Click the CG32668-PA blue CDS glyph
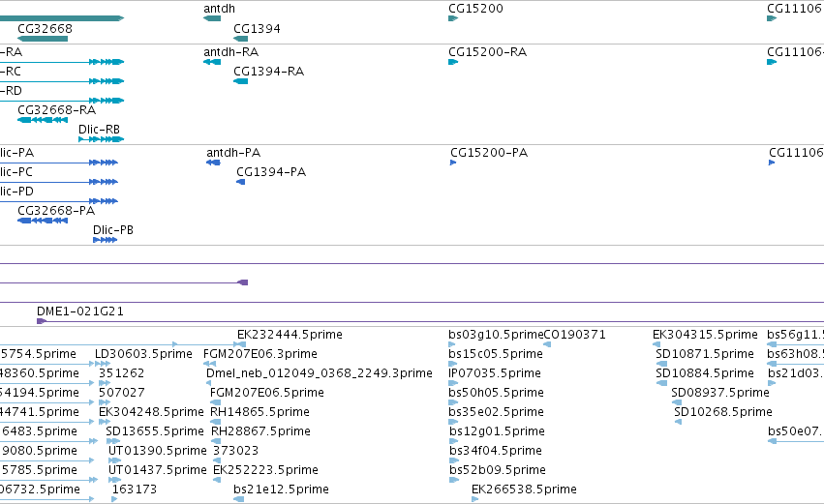824x504 pixels. (43, 221)
